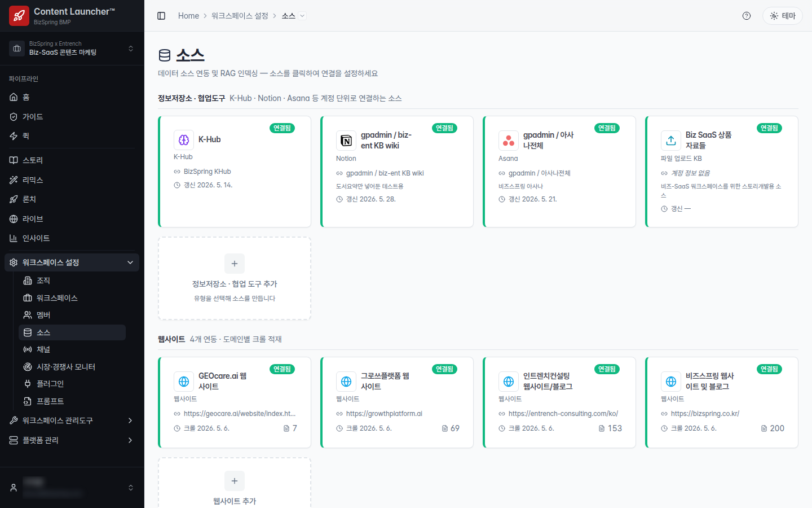
Task: Open the help question mark icon
Action: pos(747,16)
